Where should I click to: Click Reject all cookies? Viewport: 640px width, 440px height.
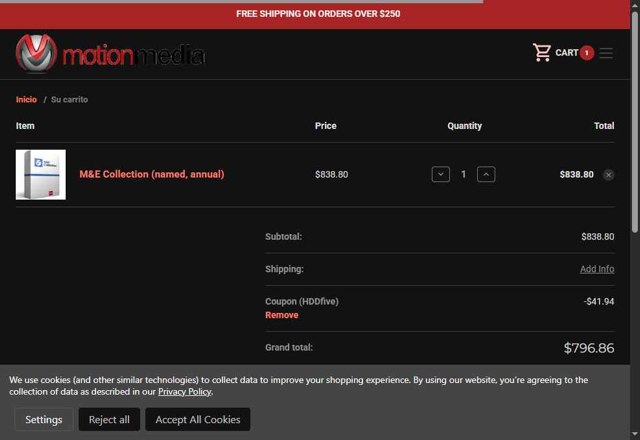coord(109,420)
